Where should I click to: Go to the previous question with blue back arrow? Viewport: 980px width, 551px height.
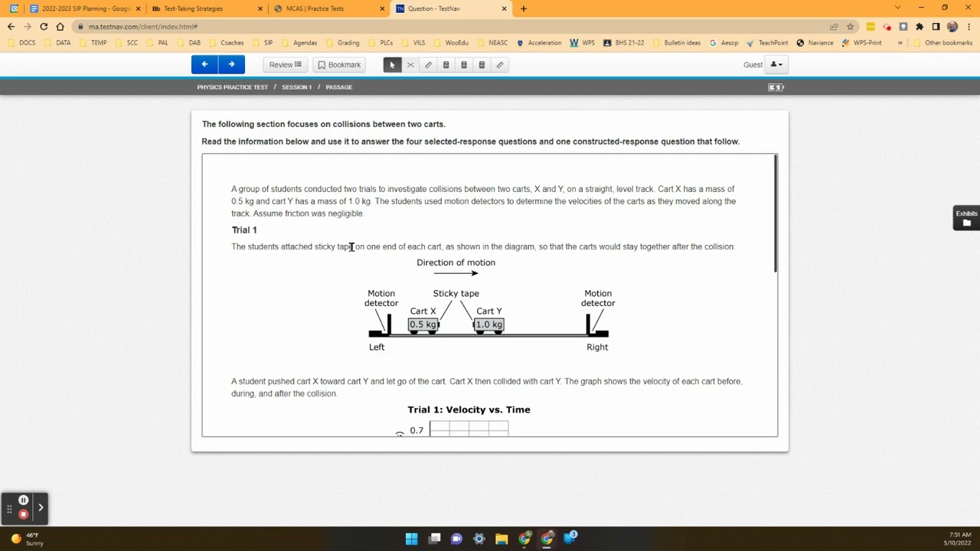[x=204, y=65]
